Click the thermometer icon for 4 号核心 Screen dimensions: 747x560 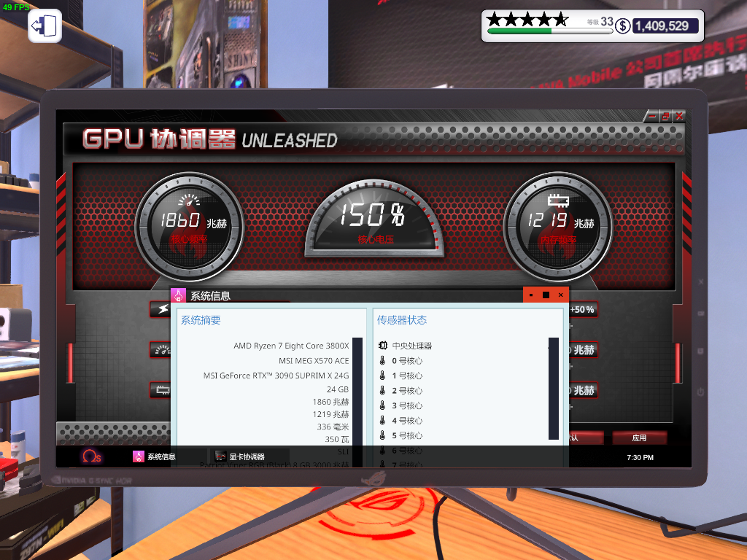coord(382,421)
